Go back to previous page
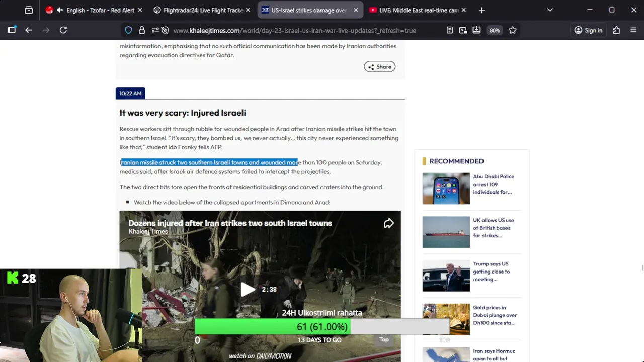Viewport: 644px width, 362px height. pyautogui.click(x=29, y=30)
